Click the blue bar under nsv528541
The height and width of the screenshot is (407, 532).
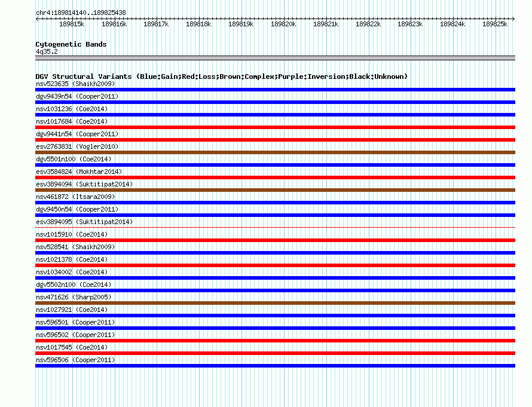tap(275, 253)
